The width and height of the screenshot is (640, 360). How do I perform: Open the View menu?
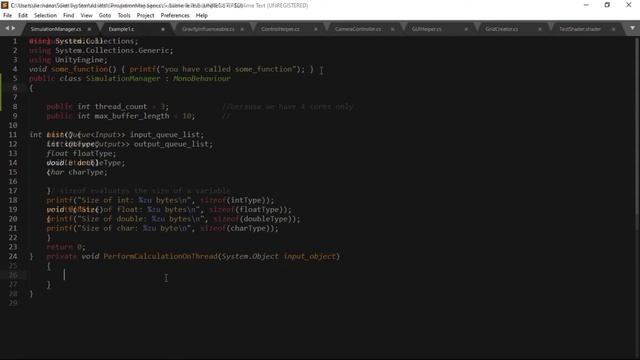(86, 16)
